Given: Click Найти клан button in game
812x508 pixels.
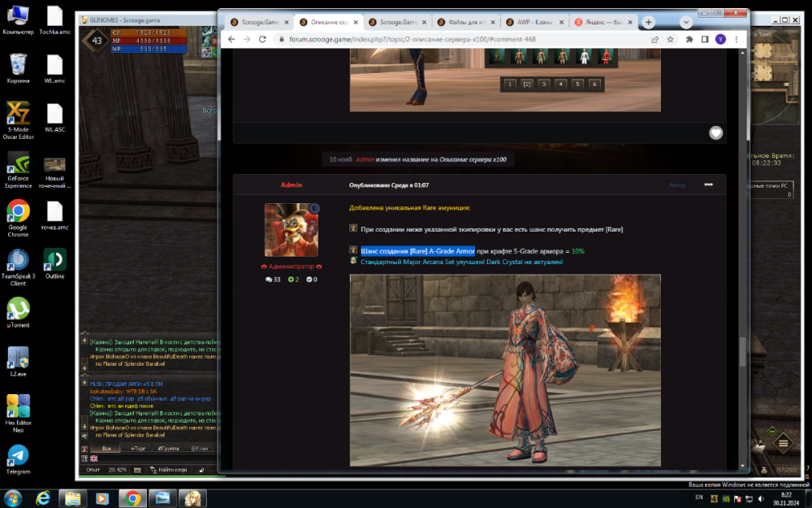Looking at the screenshot, I should [x=173, y=470].
